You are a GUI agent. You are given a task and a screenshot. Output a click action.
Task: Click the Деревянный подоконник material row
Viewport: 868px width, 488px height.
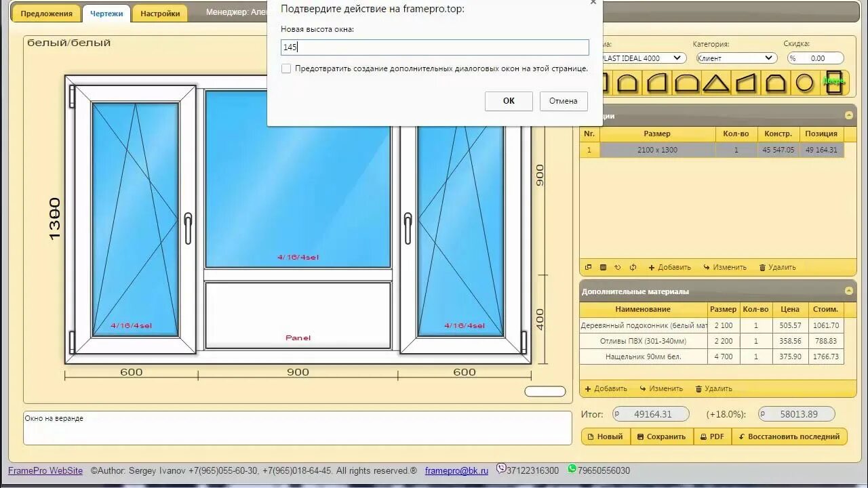point(712,325)
